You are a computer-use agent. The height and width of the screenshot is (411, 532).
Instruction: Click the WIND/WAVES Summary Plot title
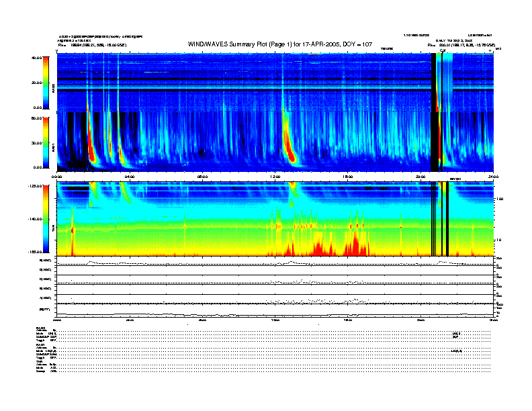pos(280,44)
